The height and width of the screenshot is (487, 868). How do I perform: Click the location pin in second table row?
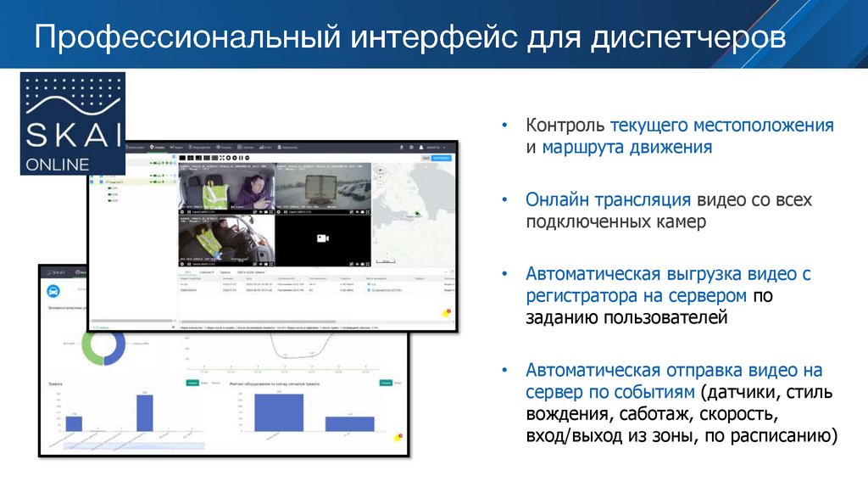[369, 290]
